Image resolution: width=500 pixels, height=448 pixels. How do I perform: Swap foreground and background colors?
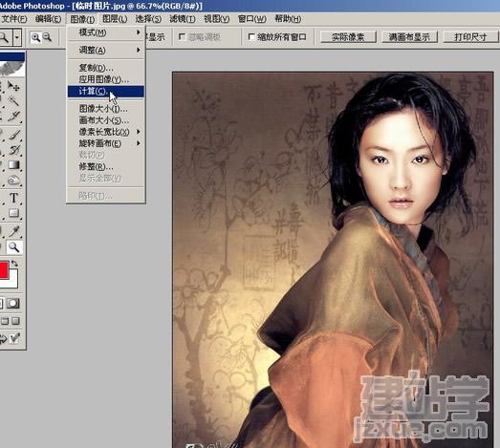(x=14, y=264)
